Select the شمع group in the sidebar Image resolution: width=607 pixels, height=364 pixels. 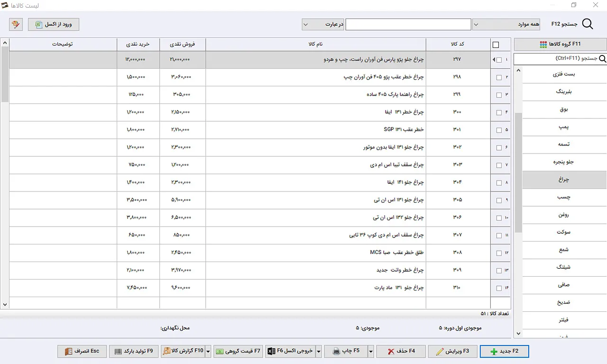pyautogui.click(x=564, y=250)
